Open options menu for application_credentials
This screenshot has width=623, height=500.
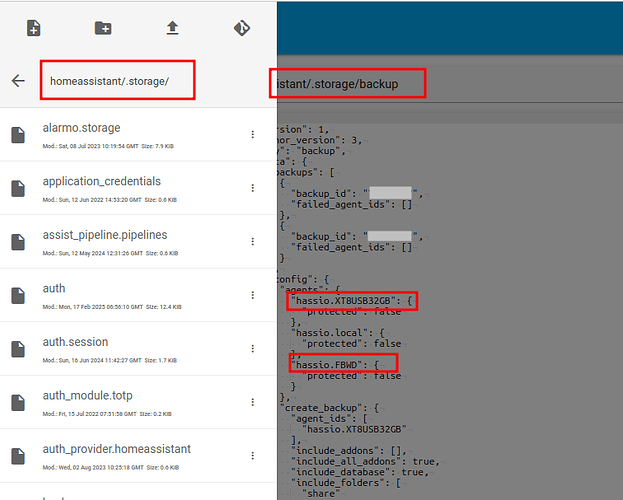(x=253, y=188)
